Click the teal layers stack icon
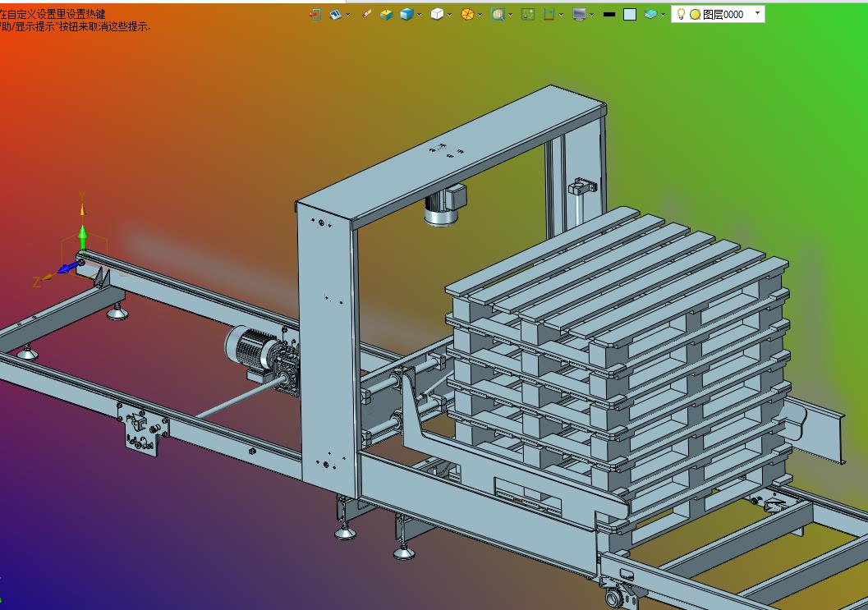868x610 pixels. pos(651,15)
